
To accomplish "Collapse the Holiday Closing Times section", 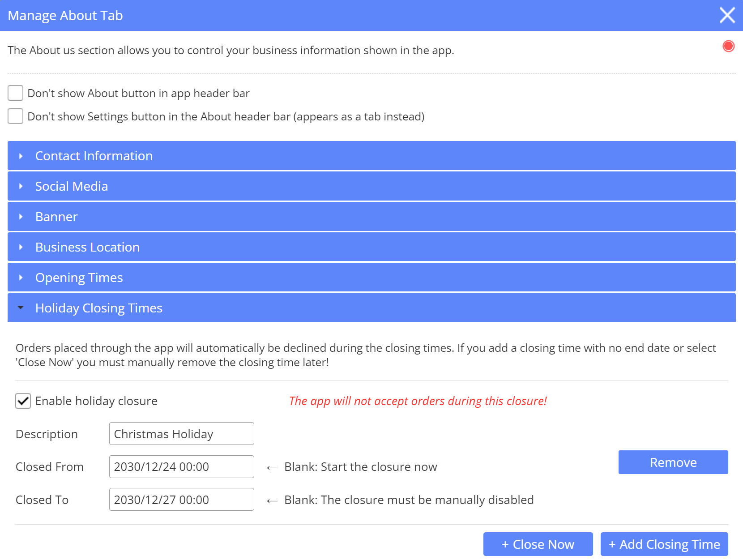I will click(x=98, y=308).
